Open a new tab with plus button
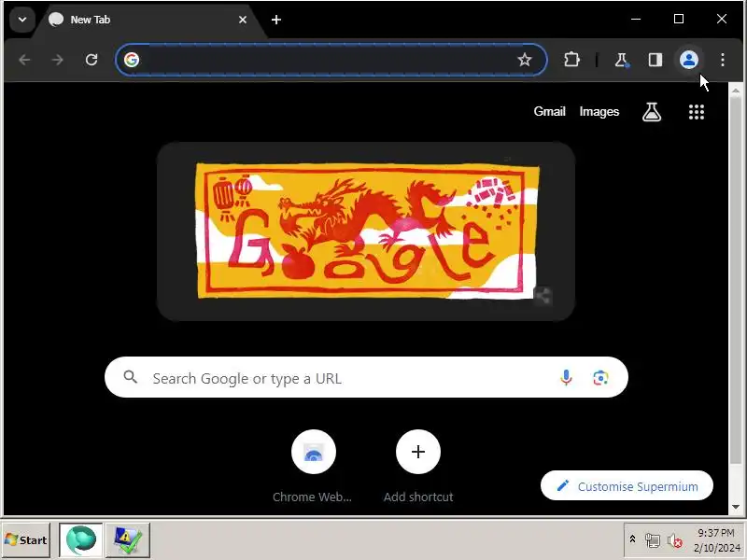The width and height of the screenshot is (747, 560). click(275, 20)
